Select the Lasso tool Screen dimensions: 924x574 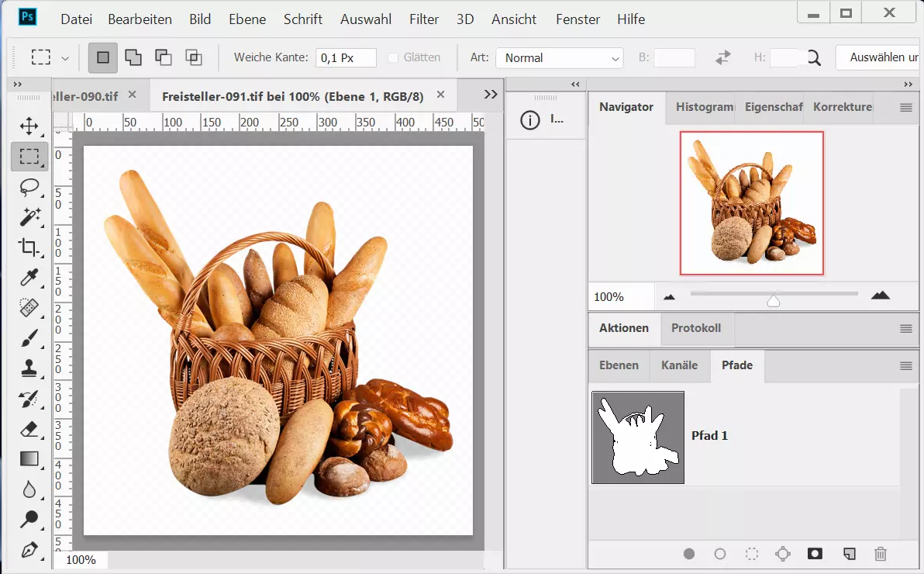pyautogui.click(x=29, y=187)
